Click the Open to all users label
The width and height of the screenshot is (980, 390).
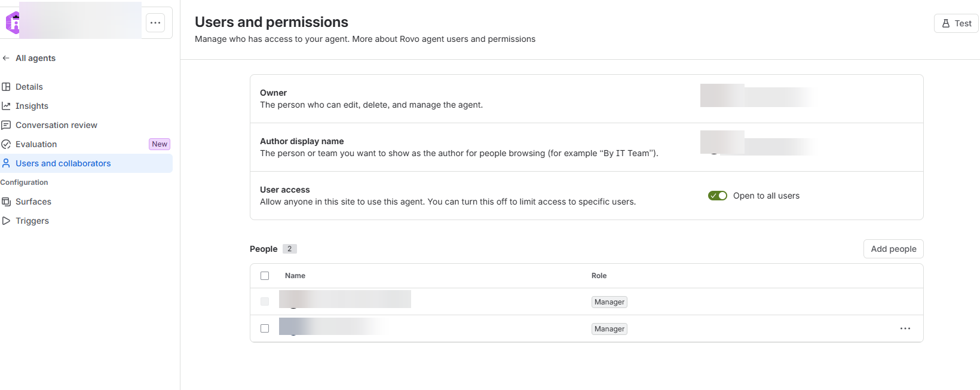click(766, 196)
